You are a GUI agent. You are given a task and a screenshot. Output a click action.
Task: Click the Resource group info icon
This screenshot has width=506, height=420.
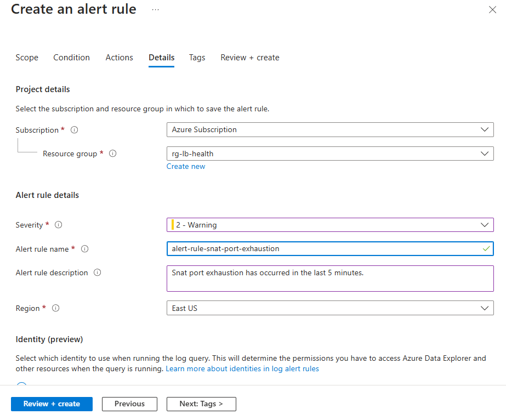113,154
